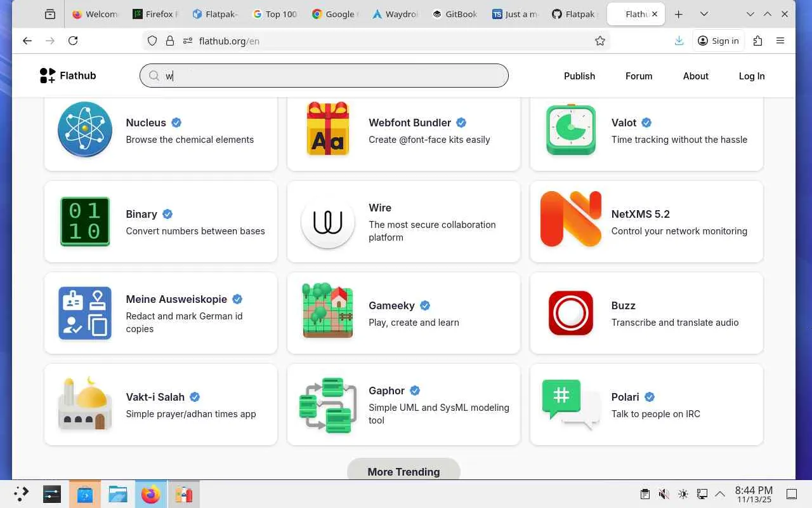Bookmark this page with the star icon
This screenshot has height=508, width=812.
click(x=600, y=41)
